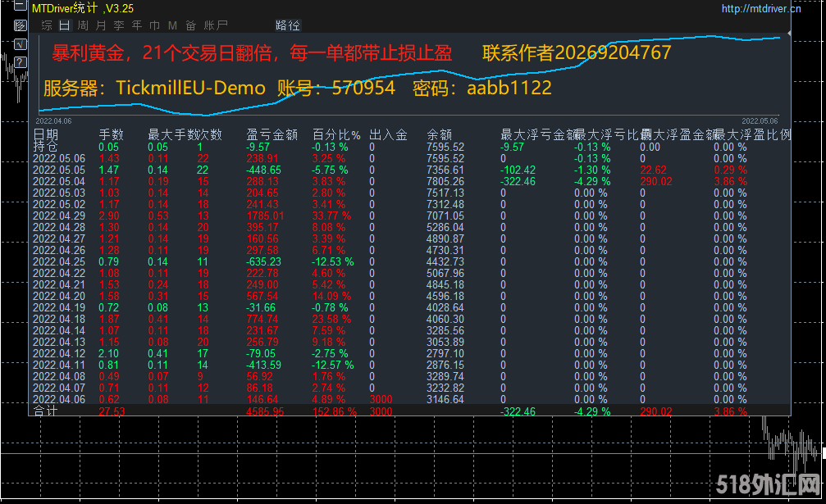The height and width of the screenshot is (504, 826).
Task: Open the http://mtdriver.cn link
Action: [760, 8]
